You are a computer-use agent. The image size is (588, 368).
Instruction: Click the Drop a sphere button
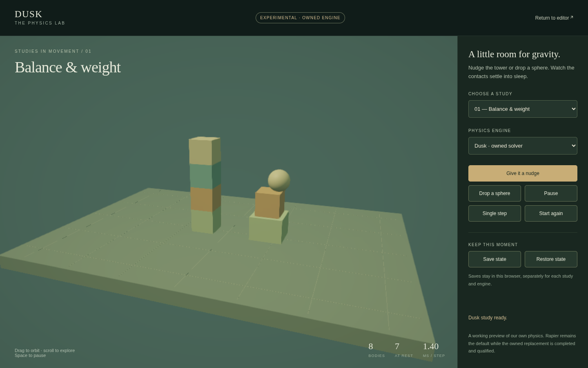pos(494,193)
